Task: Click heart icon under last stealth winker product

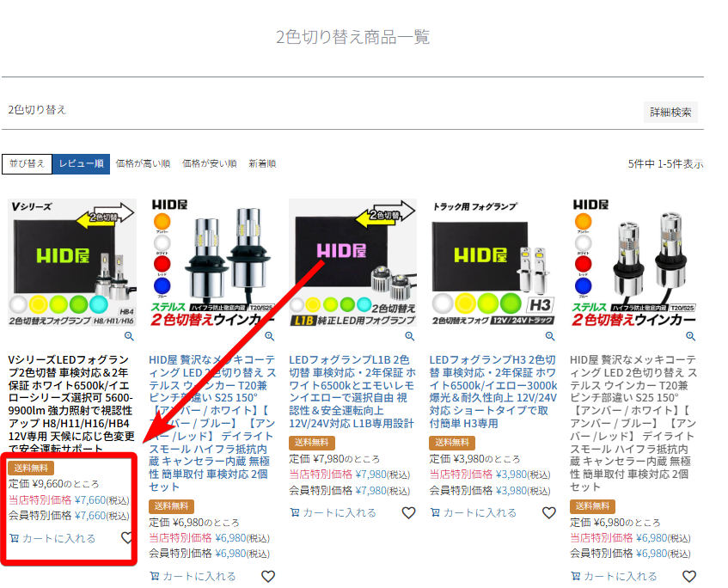Action: click(688, 576)
